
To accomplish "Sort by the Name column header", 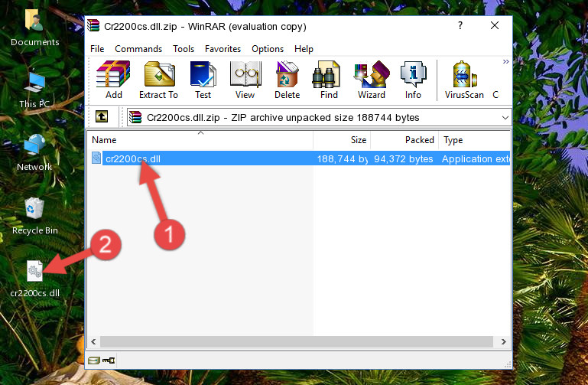I will (x=200, y=140).
